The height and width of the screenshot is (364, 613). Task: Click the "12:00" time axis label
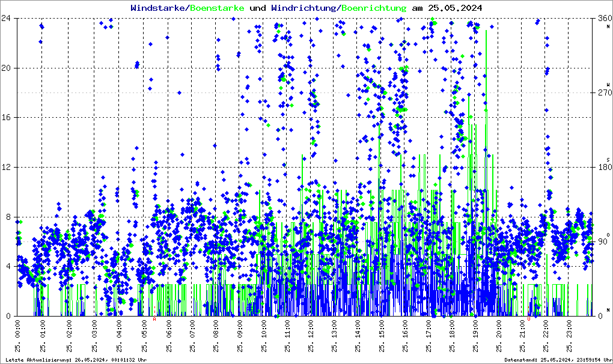point(311,329)
